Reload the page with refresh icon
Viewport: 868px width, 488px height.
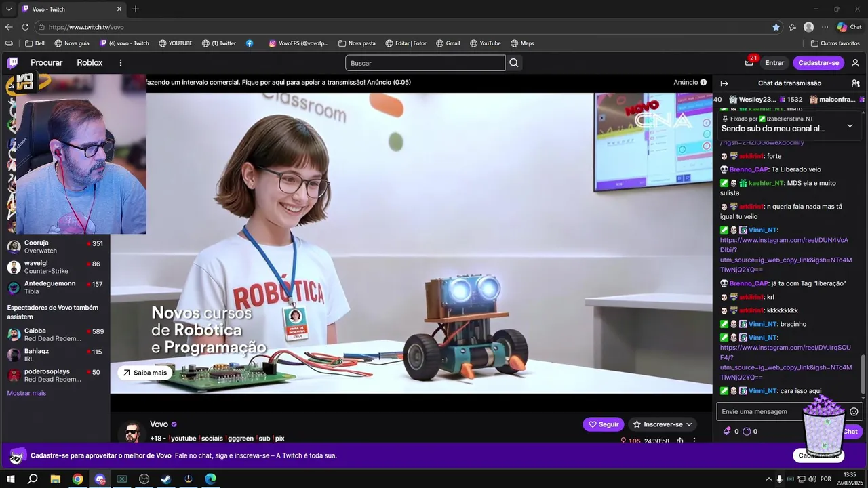tap(25, 27)
